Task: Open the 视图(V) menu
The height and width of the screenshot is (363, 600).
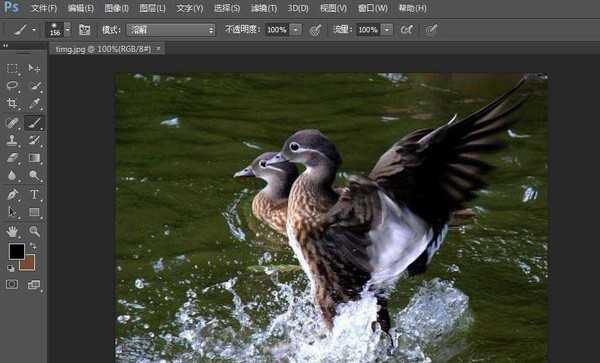Action: tap(333, 8)
